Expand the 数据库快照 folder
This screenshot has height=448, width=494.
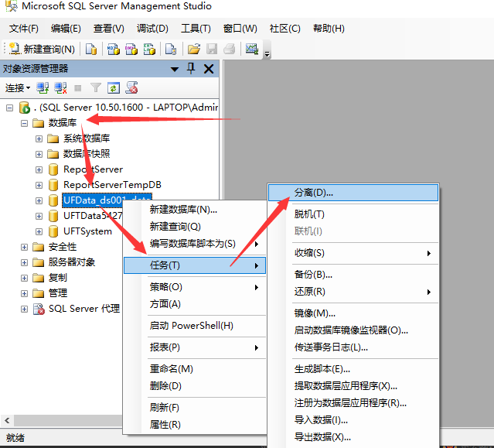click(x=39, y=154)
